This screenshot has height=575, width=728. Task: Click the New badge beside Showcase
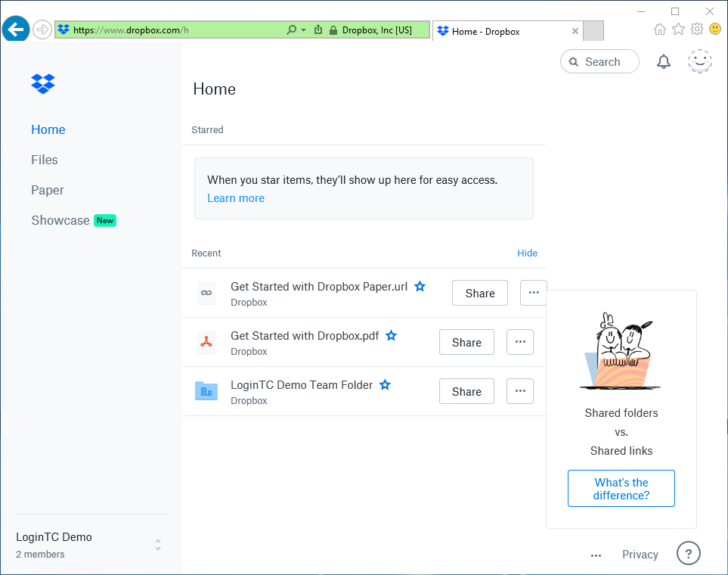105,220
